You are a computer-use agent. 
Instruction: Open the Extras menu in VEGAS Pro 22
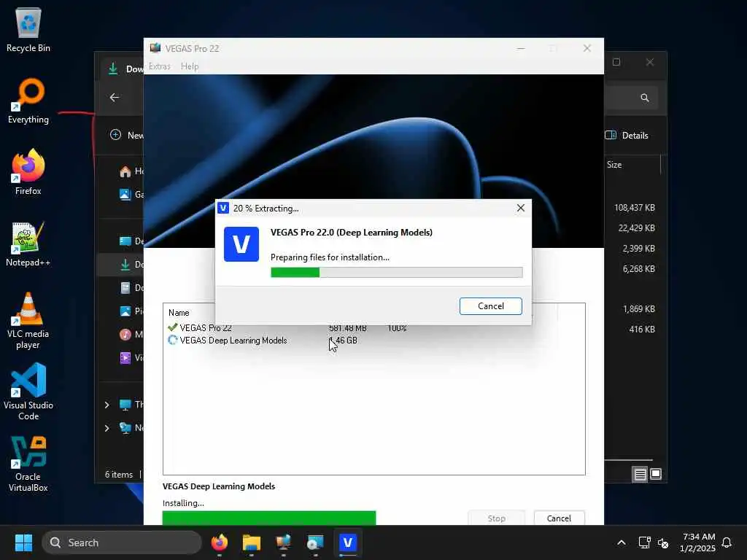click(x=160, y=66)
